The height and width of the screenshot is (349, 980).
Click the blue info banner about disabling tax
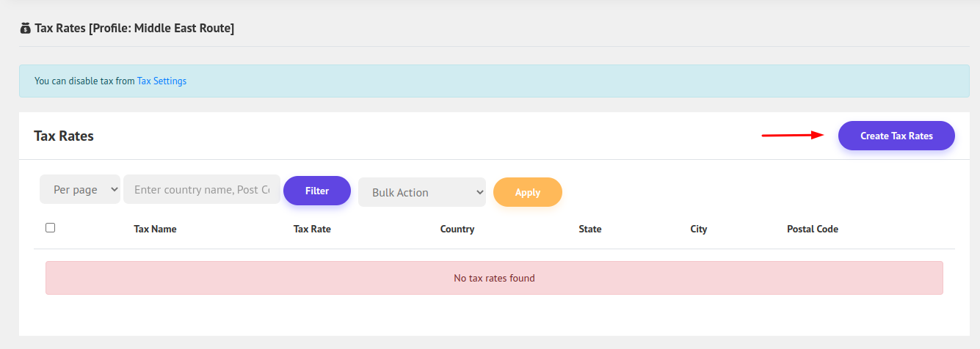(x=493, y=81)
